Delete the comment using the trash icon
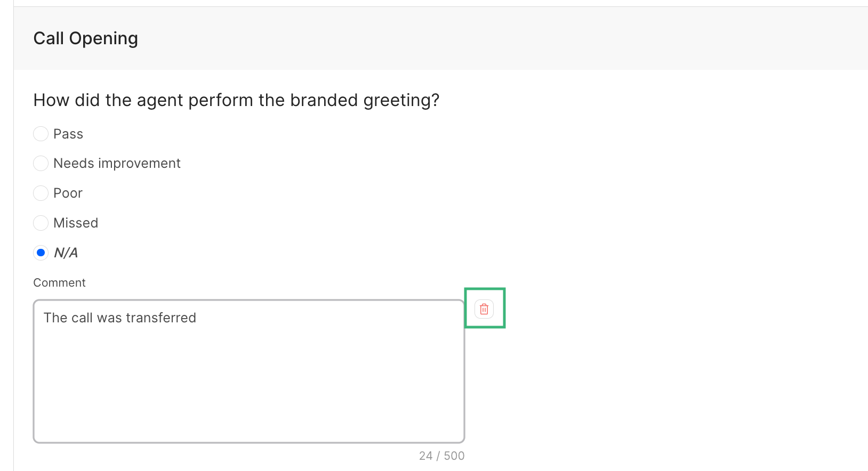Viewport: 868px width, 471px height. (484, 309)
